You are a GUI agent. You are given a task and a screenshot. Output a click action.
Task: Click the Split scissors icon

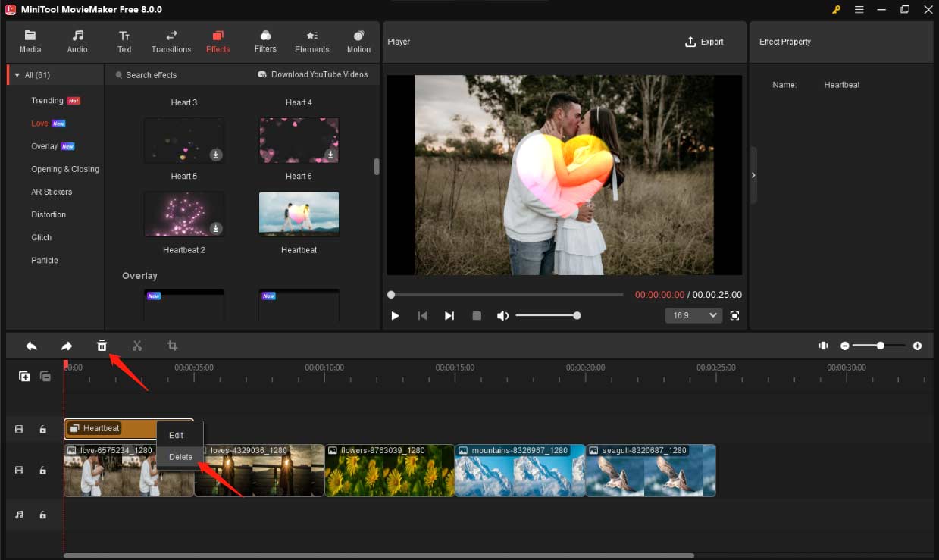pos(137,346)
